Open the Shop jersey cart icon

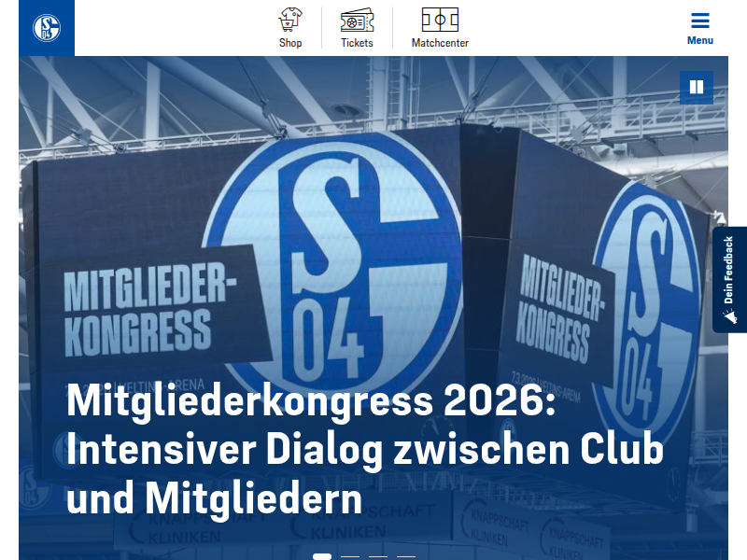290,20
